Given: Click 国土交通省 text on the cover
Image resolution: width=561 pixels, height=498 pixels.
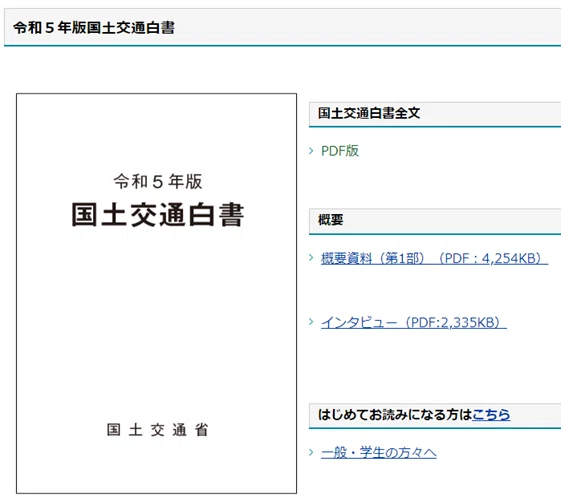Looking at the screenshot, I should point(157,430).
